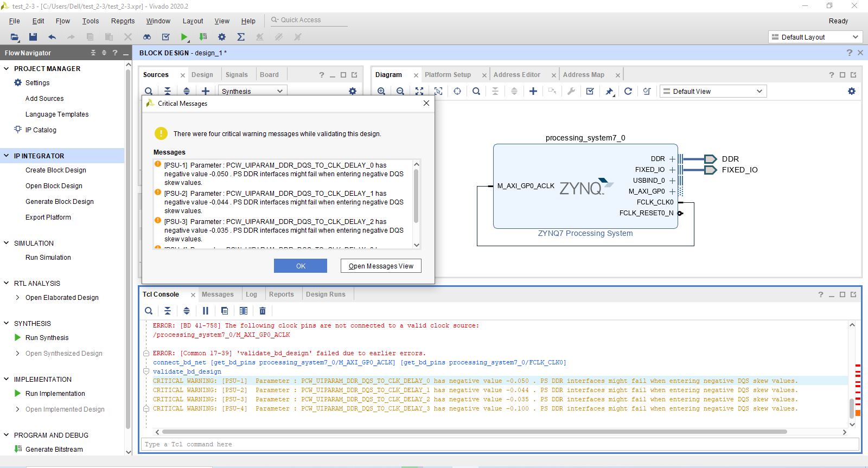Collapse the IP INTEGRATOR section

(7, 156)
